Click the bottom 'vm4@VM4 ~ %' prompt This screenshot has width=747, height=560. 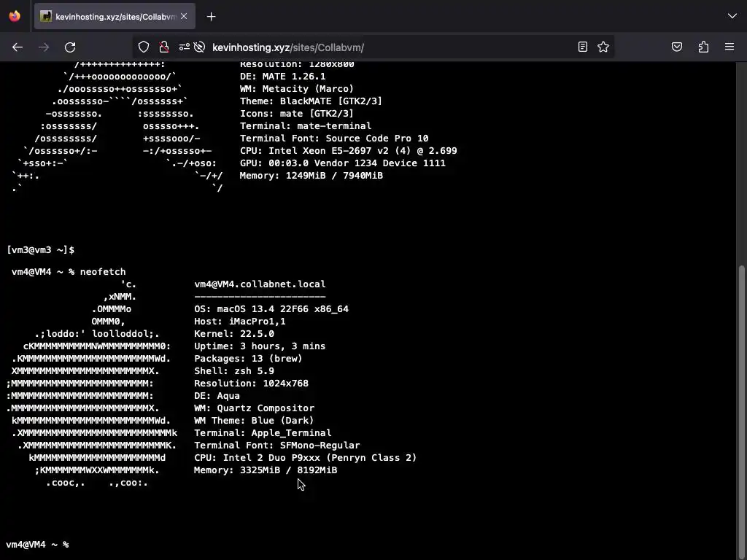point(37,544)
